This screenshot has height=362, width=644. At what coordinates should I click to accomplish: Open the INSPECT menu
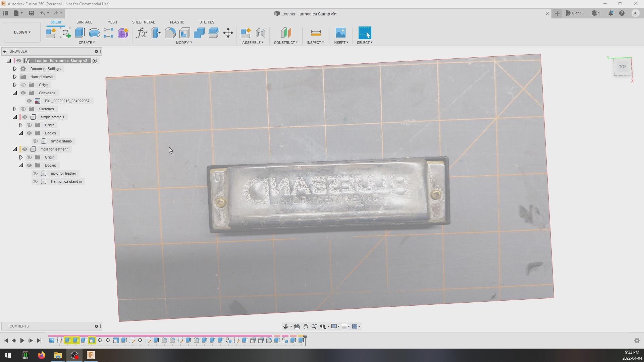[x=315, y=43]
